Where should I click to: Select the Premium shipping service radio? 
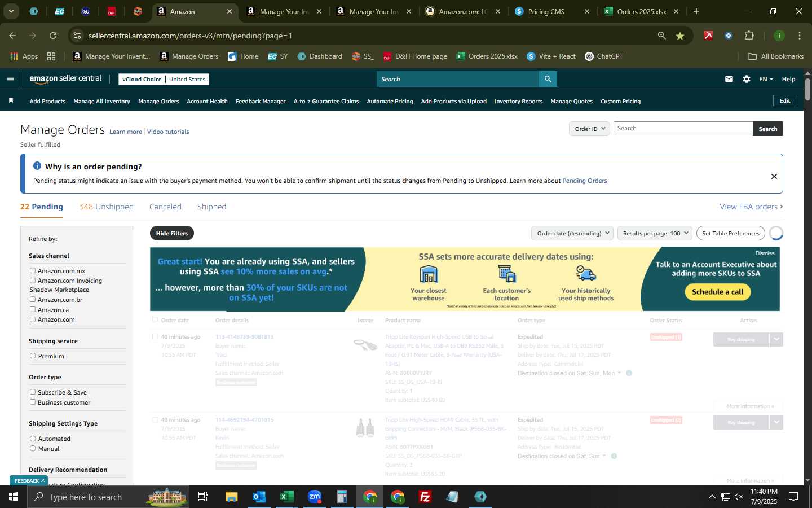tap(33, 356)
